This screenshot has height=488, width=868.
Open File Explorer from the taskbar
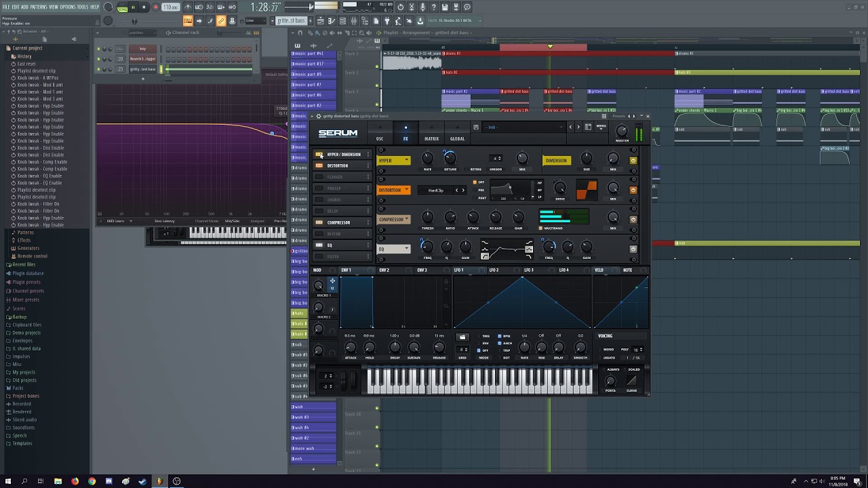point(58,481)
